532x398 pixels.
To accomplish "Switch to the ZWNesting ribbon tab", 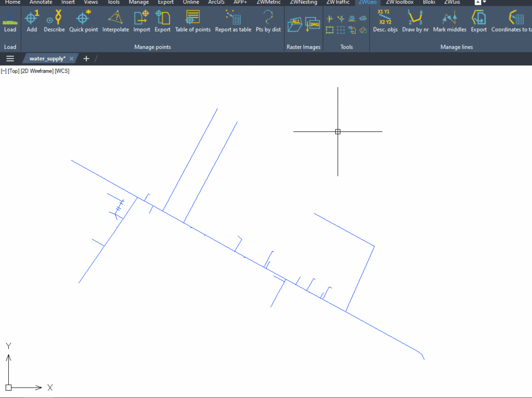I will (x=303, y=2).
